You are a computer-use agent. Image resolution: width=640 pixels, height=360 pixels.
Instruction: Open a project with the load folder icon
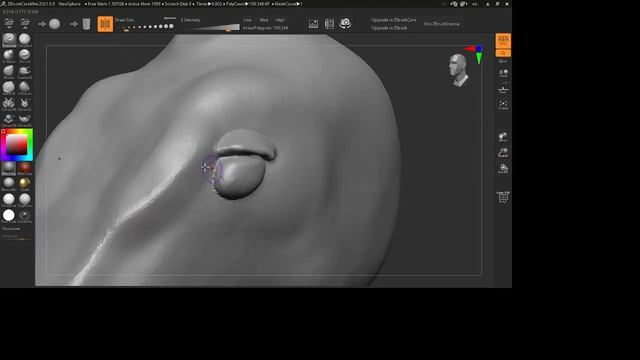pos(9,23)
